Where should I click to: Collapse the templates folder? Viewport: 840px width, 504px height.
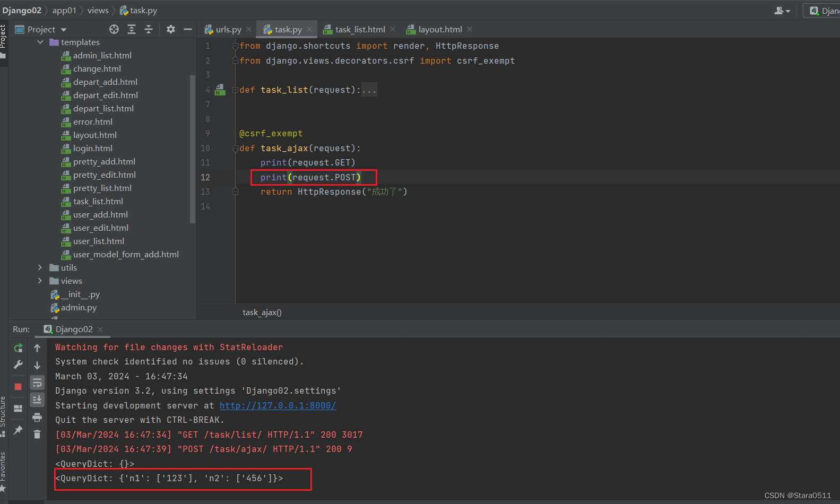coord(40,42)
